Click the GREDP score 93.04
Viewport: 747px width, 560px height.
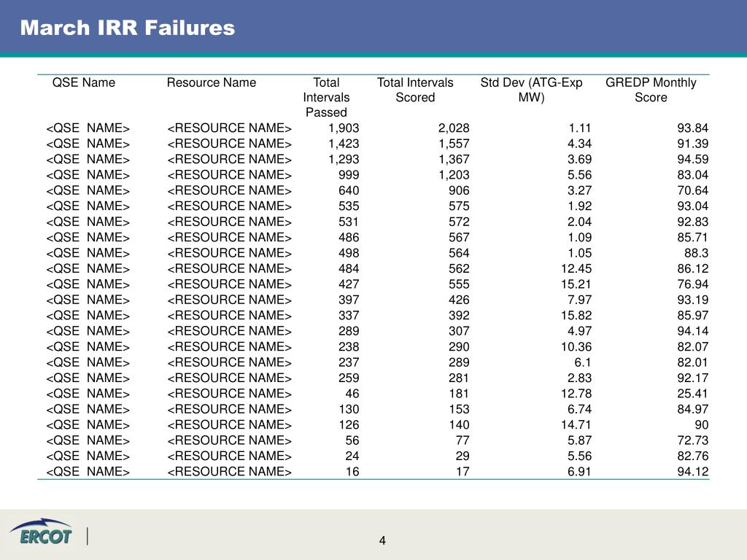pyautogui.click(x=693, y=206)
